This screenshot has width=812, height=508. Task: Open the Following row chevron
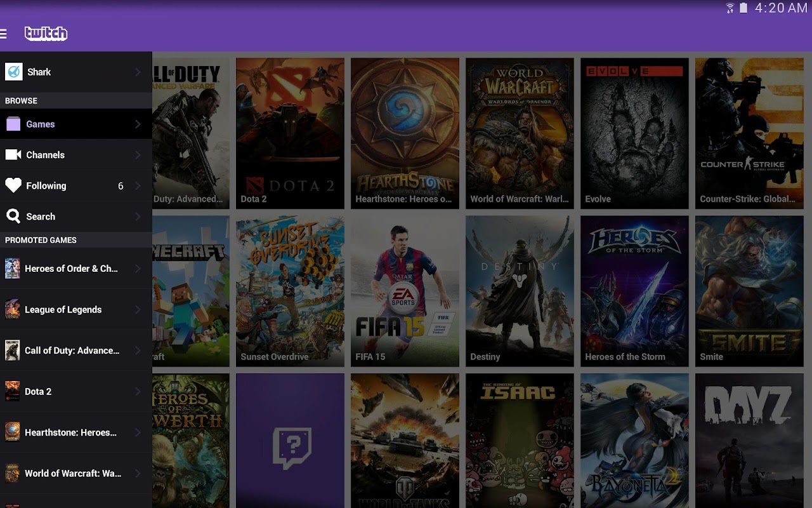138,185
